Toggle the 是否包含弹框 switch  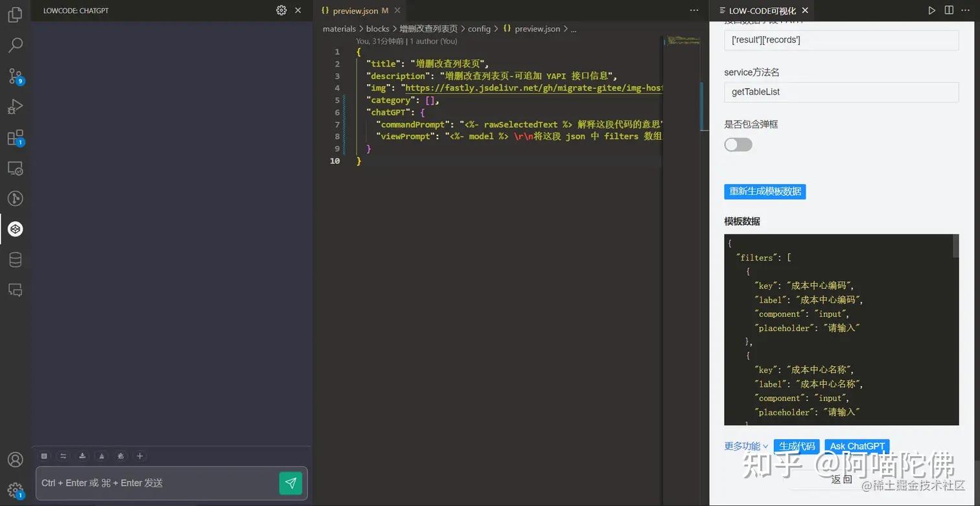(738, 144)
